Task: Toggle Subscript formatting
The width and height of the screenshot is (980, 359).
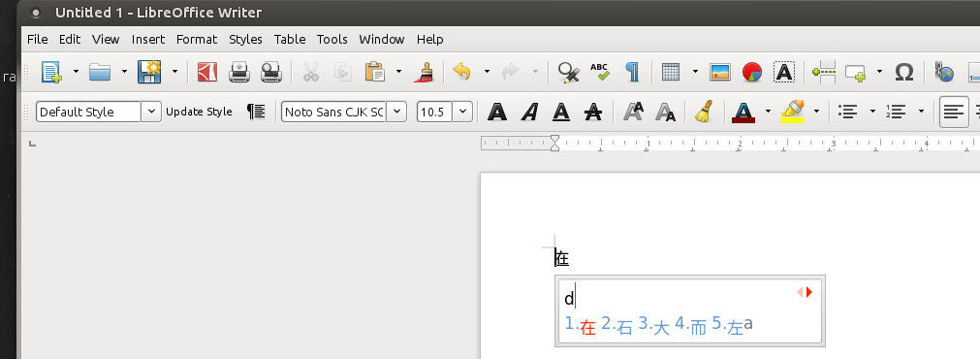Action: [665, 113]
